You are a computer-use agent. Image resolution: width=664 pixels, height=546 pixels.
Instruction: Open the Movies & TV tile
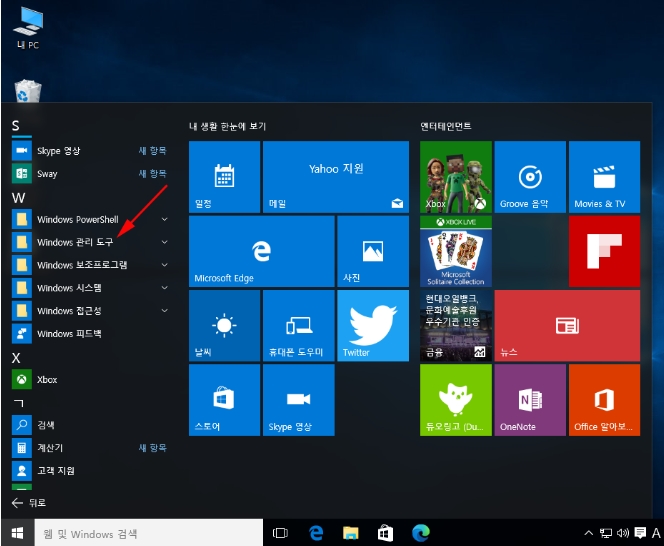(604, 177)
